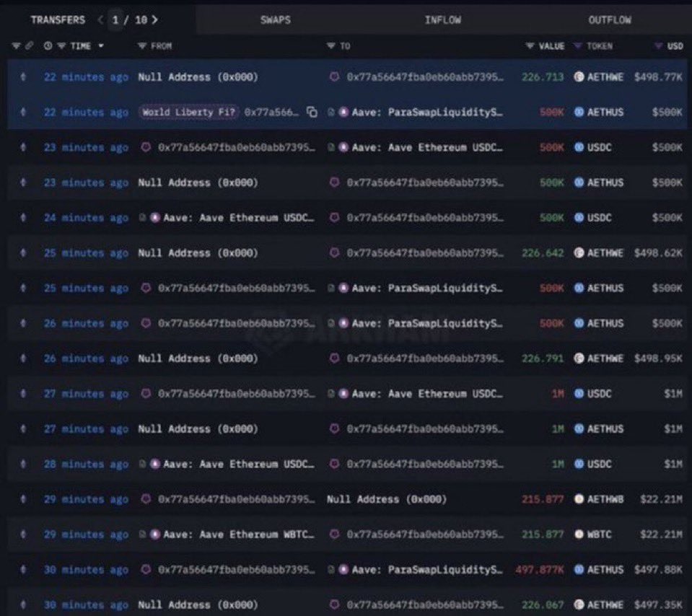692x616 pixels.
Task: Click AETHUS token icon in $497.88K row
Action: [x=579, y=570]
